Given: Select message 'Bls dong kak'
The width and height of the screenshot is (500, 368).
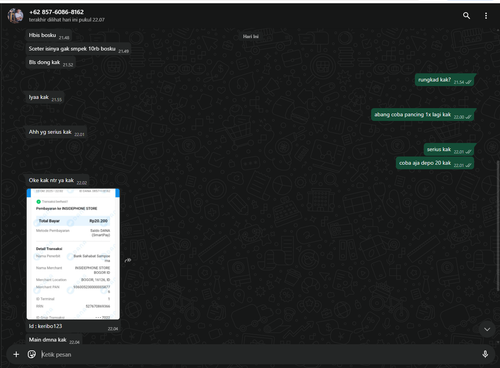Looking at the screenshot, I should click(x=51, y=62).
